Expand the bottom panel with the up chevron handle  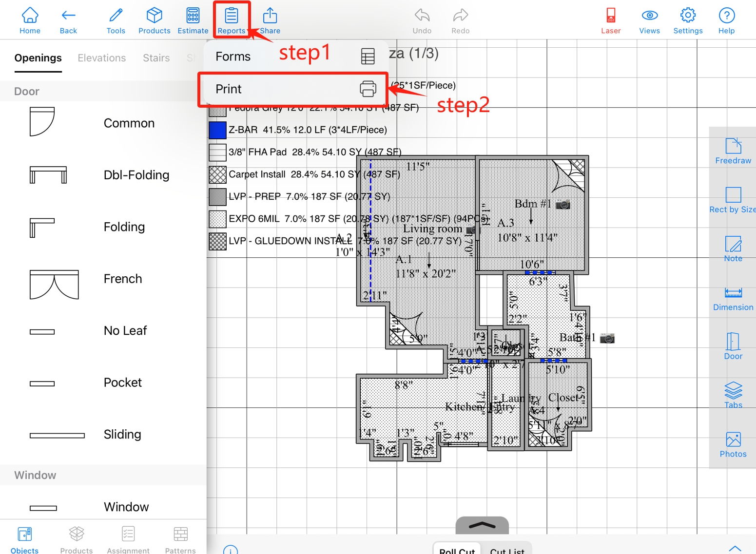click(x=482, y=525)
